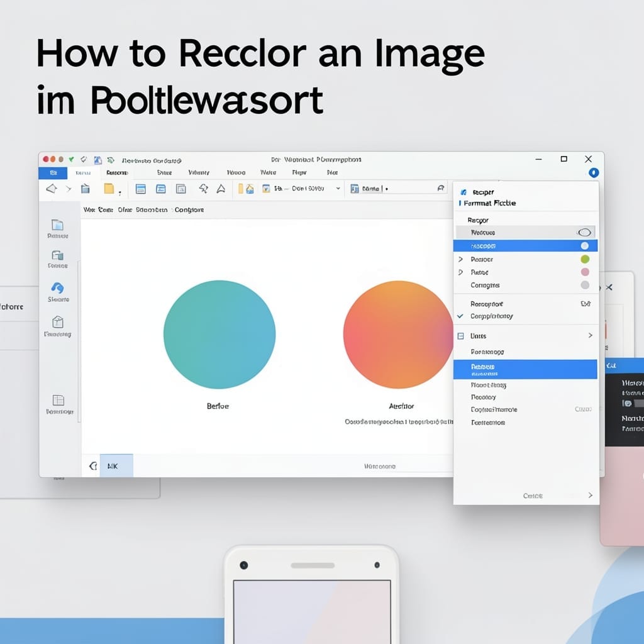Choose the grey slide layout icon
The width and height of the screenshot is (644, 644).
point(180,189)
